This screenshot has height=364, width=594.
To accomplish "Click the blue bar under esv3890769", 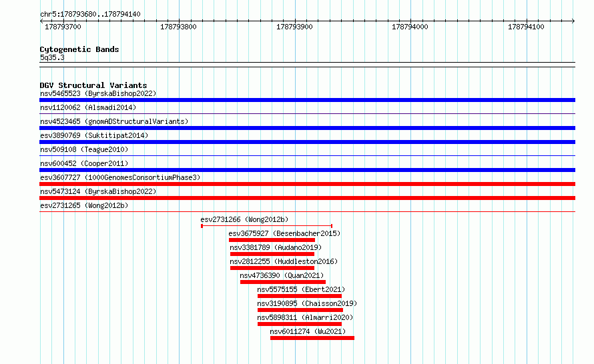I will [x=307, y=142].
